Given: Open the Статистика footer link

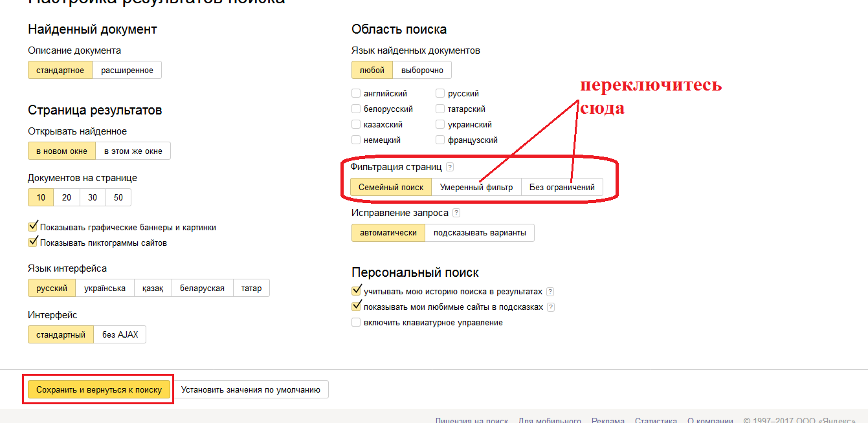Looking at the screenshot, I should (x=656, y=420).
